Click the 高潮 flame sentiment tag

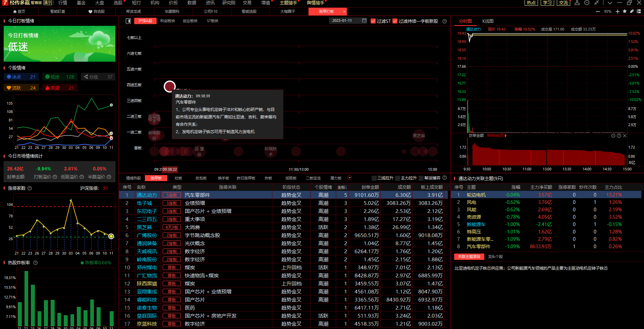tap(60, 88)
